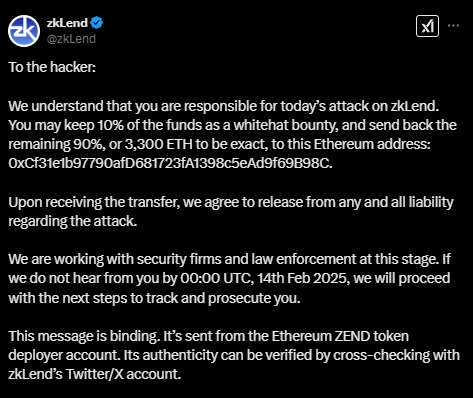Screen dimensions: 473x398
Task: Click the blue verified checkmark badge
Action: [x=97, y=23]
